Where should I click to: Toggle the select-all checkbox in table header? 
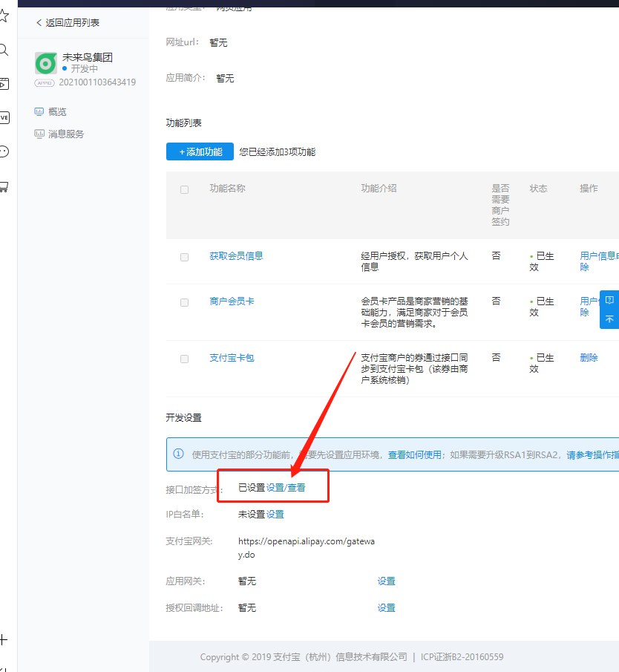tap(185, 189)
